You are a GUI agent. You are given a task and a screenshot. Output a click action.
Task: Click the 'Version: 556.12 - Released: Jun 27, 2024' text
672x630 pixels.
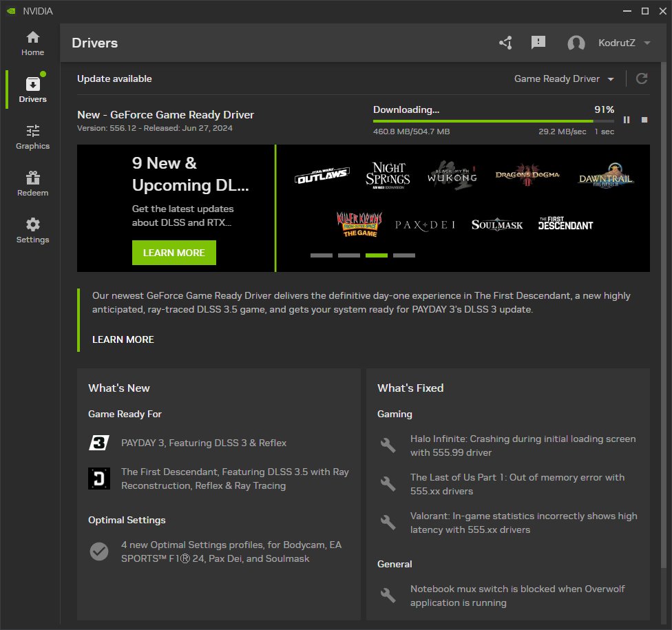(155, 128)
